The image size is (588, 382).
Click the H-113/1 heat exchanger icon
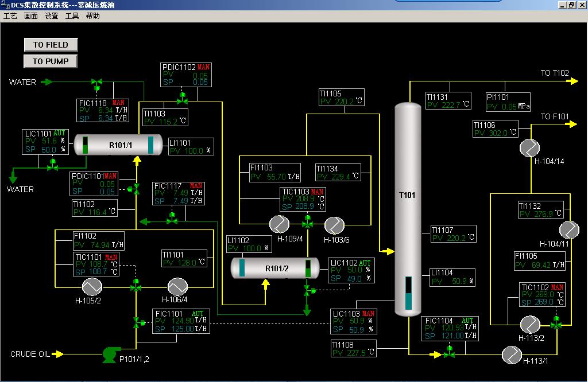(511, 355)
